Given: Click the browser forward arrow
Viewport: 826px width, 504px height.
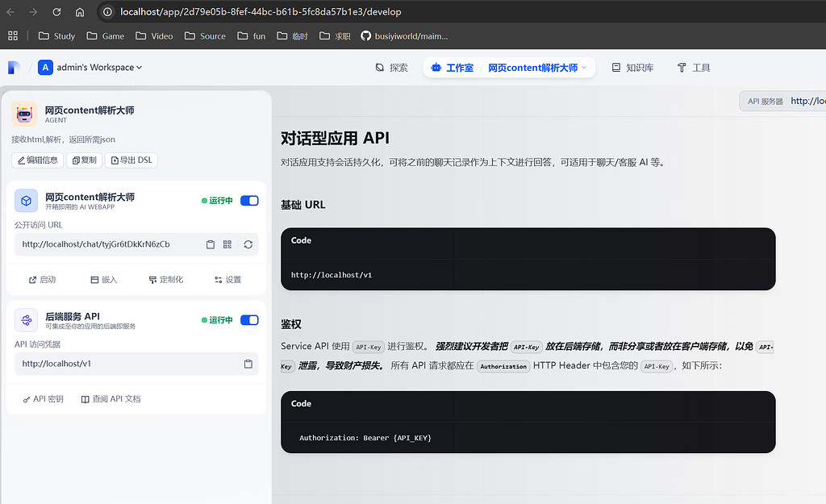Looking at the screenshot, I should [33, 11].
